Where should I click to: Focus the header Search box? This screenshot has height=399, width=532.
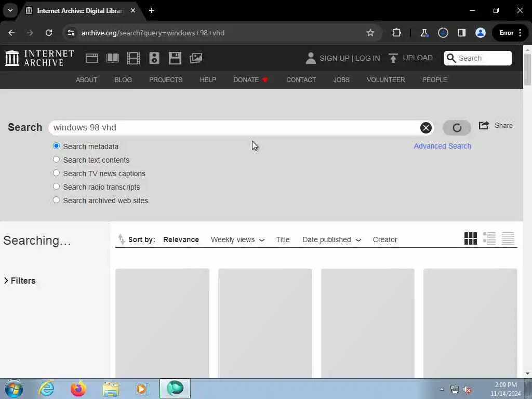click(478, 58)
